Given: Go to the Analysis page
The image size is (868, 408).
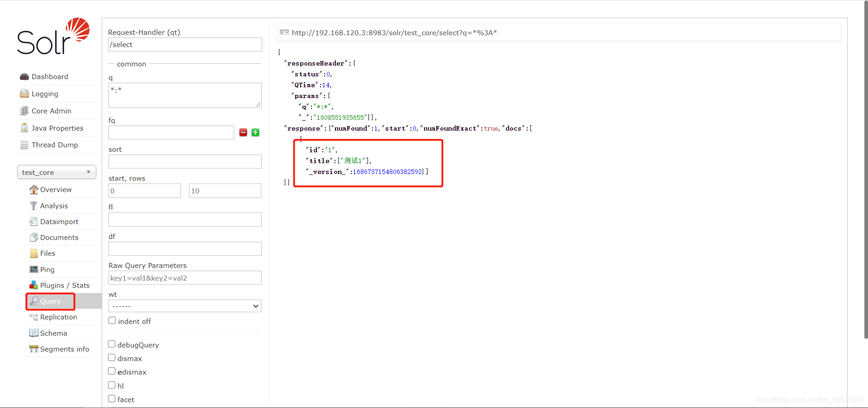Looking at the screenshot, I should 54,206.
